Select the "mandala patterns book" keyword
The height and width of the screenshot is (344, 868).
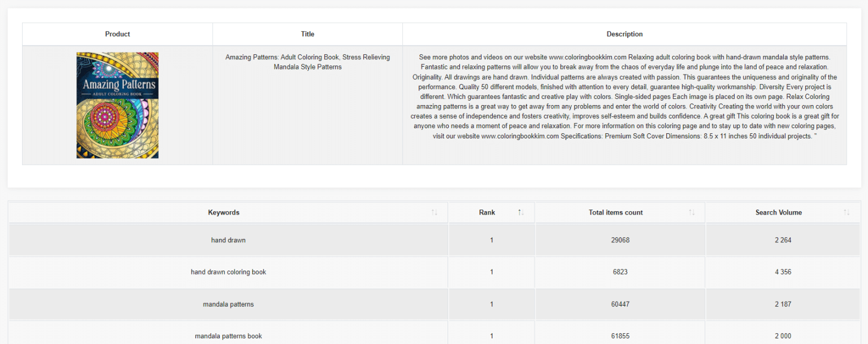coord(228,336)
